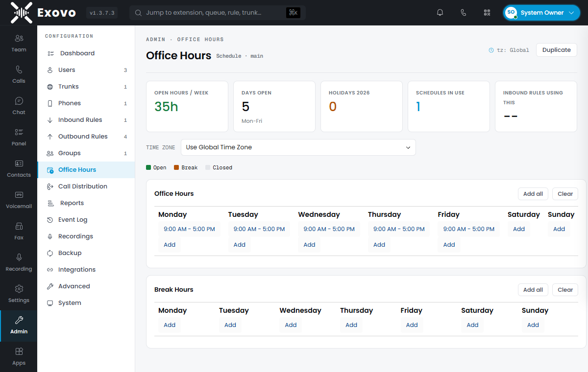Screen dimensions: 588x372
Task: Click the phone dialer icon in header
Action: pos(464,13)
